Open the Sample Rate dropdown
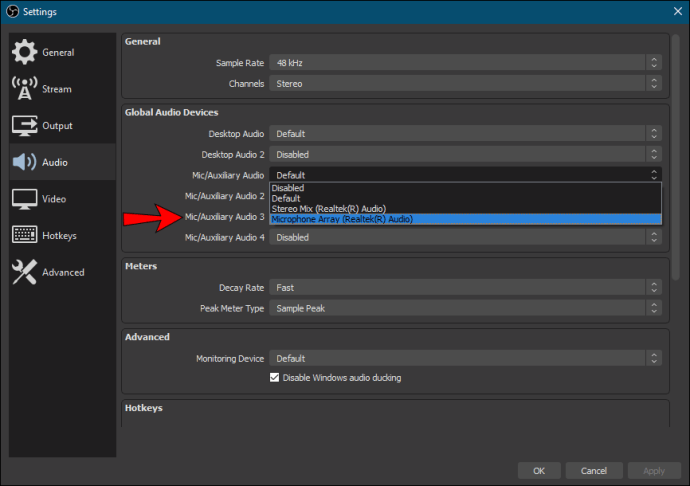690x486 pixels. (x=465, y=63)
